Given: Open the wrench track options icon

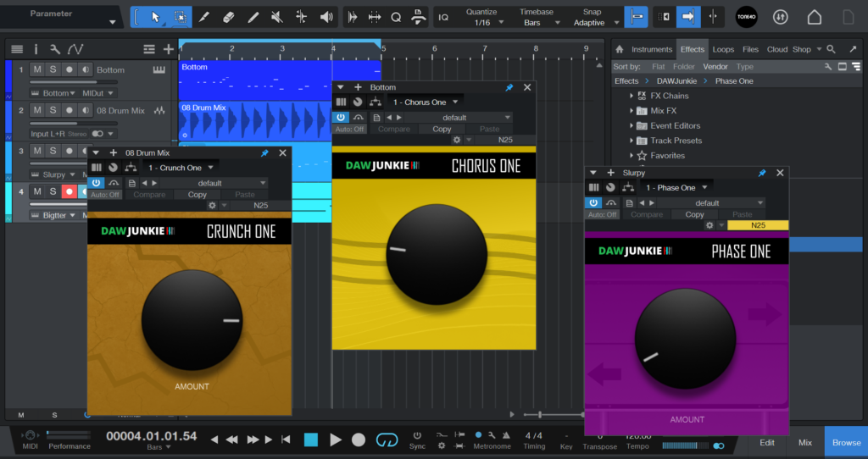Looking at the screenshot, I should [55, 49].
